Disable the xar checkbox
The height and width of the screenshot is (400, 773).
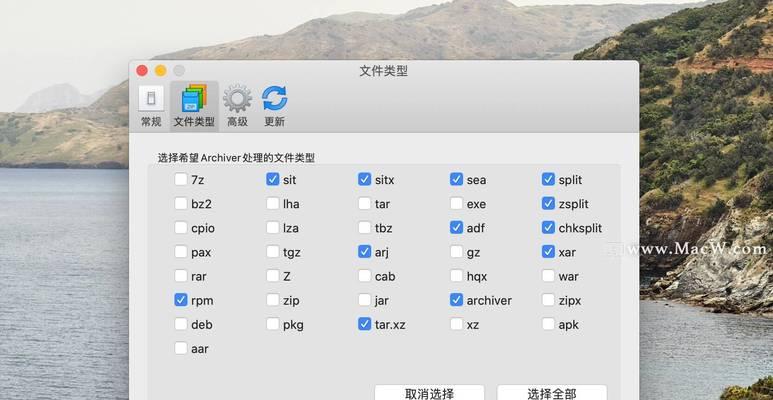(548, 252)
